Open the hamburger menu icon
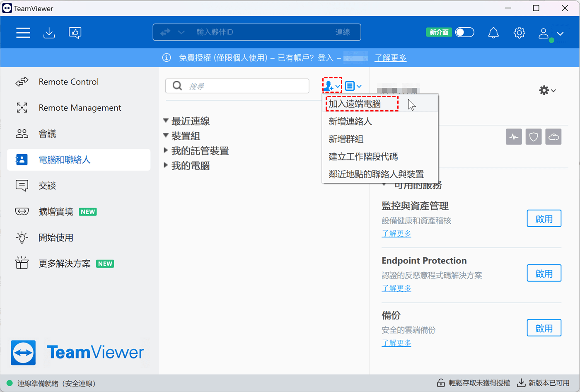Image resolution: width=580 pixels, height=392 pixels. tap(23, 33)
